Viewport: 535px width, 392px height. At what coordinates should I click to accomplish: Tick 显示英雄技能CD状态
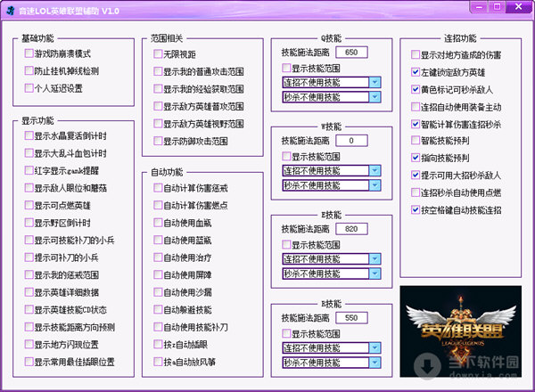pyautogui.click(x=29, y=309)
